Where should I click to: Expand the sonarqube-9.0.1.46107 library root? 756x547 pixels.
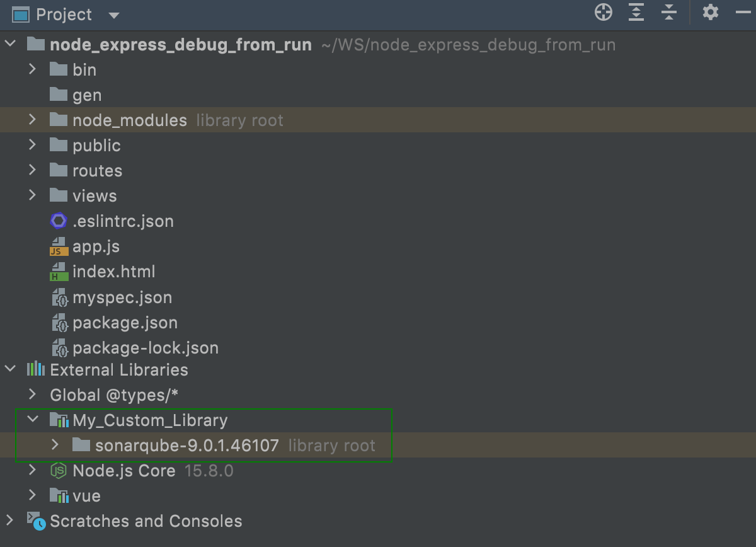(54, 445)
